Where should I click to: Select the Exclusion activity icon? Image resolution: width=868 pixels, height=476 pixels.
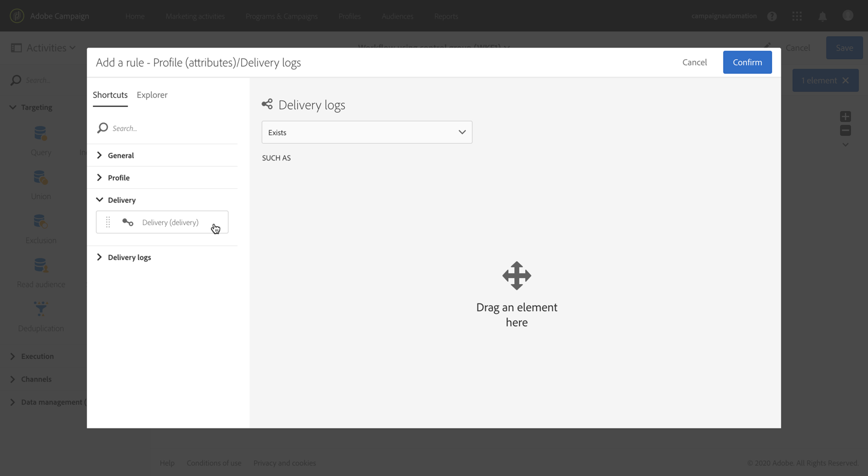(41, 221)
